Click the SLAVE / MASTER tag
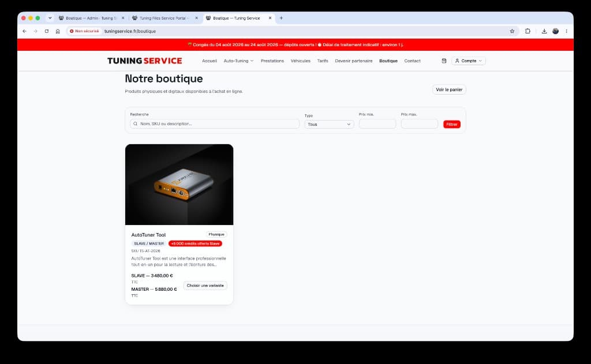The image size is (591, 364). pyautogui.click(x=149, y=243)
